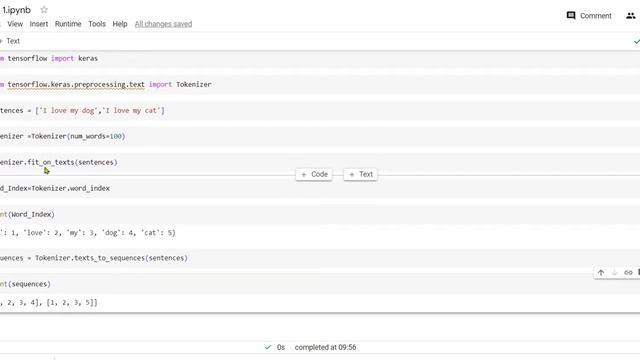Click the execution status checkmark in status bar
Viewport: 640px width, 360px height.
(x=268, y=347)
